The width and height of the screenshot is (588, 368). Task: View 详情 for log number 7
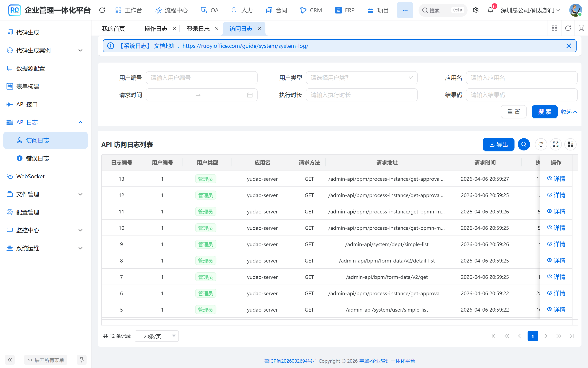click(x=556, y=277)
